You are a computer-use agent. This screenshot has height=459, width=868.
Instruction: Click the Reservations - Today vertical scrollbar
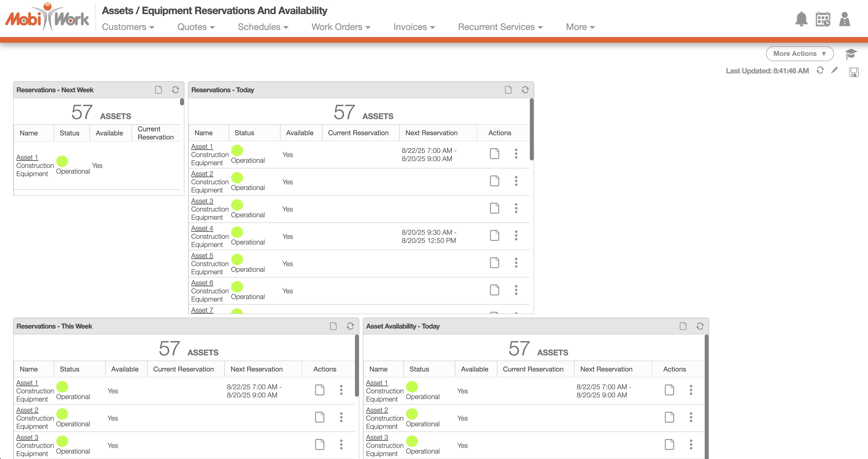(x=531, y=130)
